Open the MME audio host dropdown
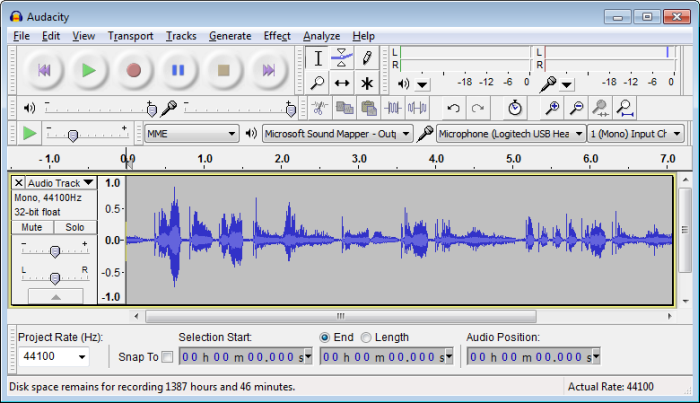 click(192, 133)
